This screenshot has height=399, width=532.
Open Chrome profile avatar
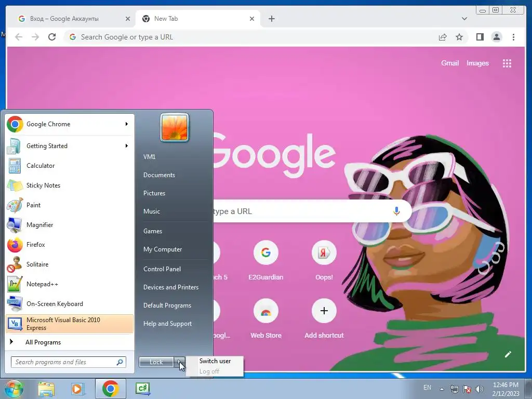(x=496, y=37)
